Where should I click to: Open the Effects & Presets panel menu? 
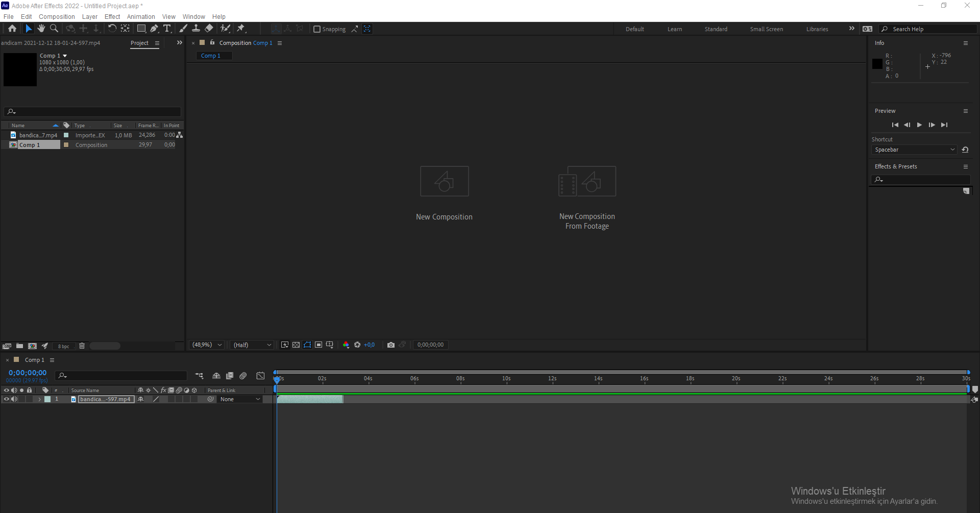click(x=966, y=166)
